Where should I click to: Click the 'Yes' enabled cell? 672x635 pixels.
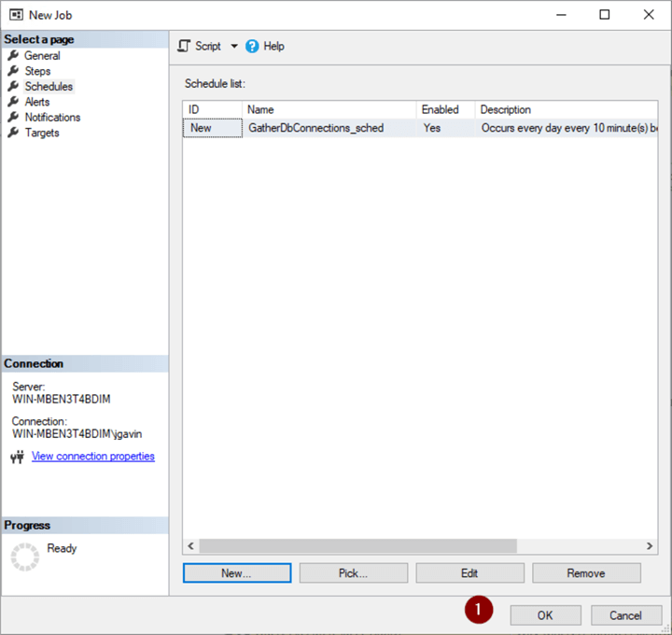coord(446,128)
